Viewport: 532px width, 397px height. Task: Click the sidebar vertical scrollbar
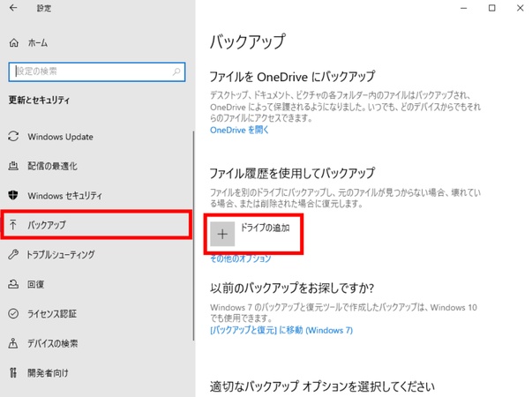click(194, 236)
